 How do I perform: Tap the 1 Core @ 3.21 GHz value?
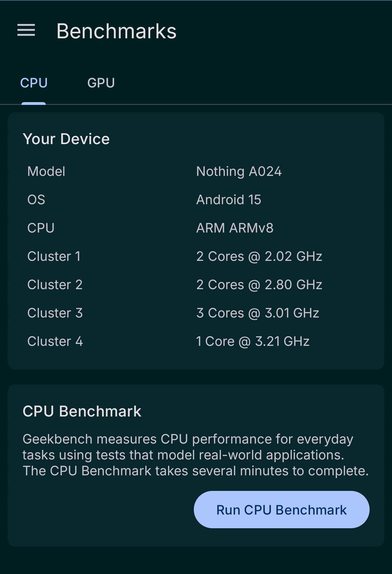(252, 341)
